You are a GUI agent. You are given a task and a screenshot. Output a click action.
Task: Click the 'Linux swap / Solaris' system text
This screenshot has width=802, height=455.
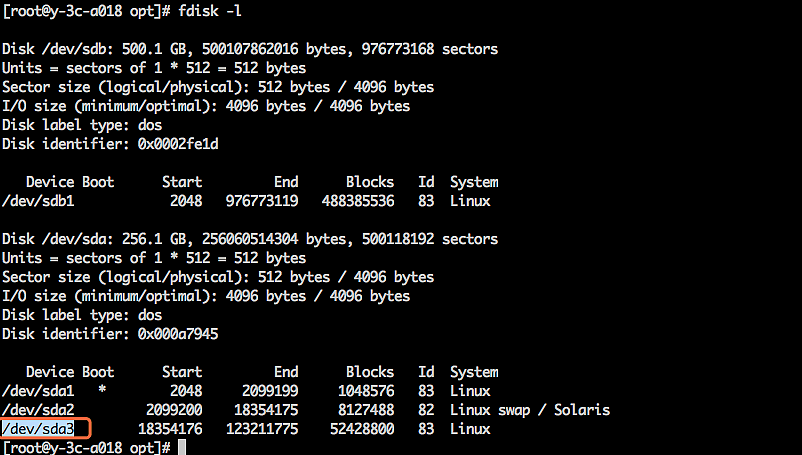click(529, 410)
